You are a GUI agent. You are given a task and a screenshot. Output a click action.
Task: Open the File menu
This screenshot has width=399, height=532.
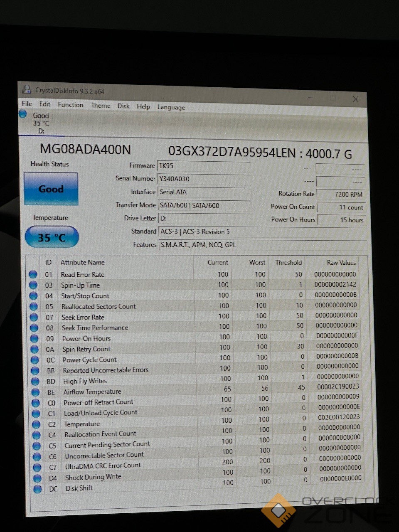coord(27,103)
